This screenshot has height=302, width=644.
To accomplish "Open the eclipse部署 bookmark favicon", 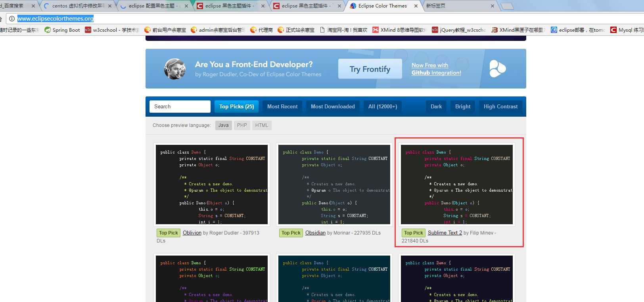I will click(x=554, y=30).
